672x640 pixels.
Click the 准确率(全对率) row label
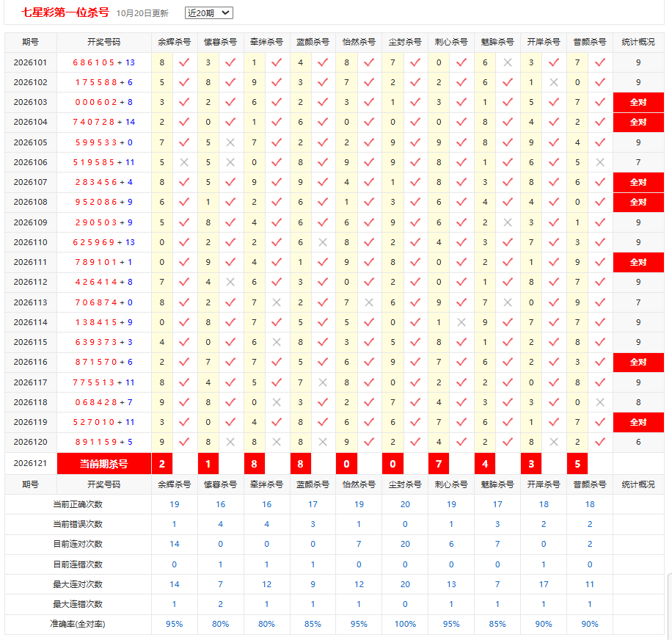pos(78,624)
